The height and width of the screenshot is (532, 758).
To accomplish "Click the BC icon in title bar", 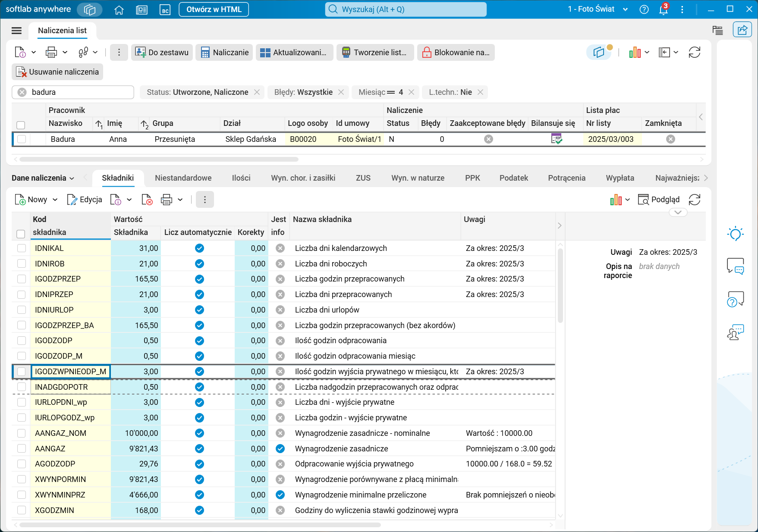I will [x=165, y=9].
